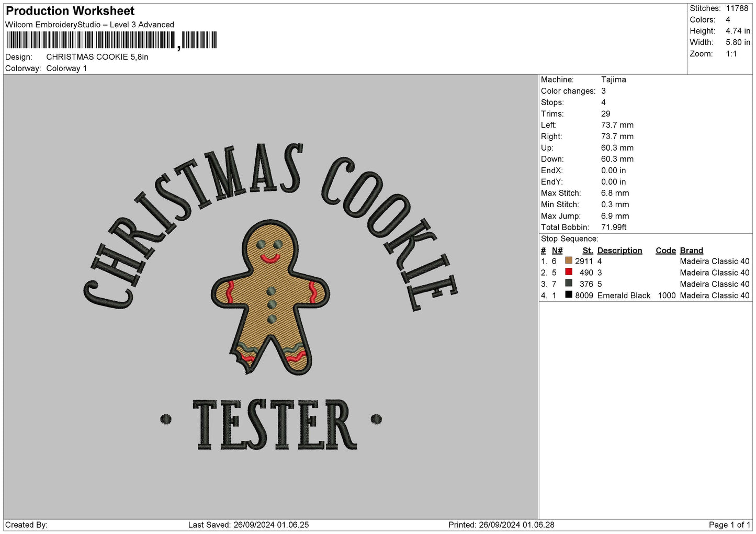Click the width value '5.80 in'
The width and height of the screenshot is (756, 534).
coord(738,42)
